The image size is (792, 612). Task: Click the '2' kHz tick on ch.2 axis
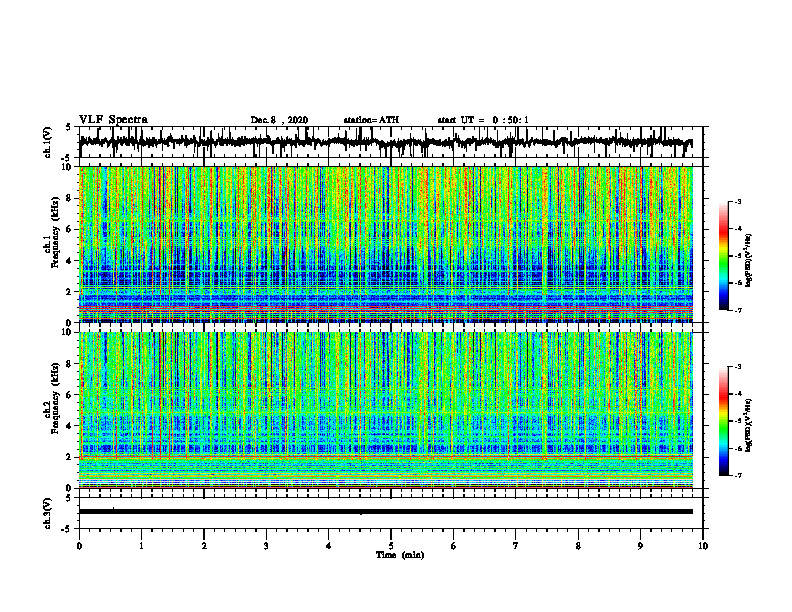(71, 457)
